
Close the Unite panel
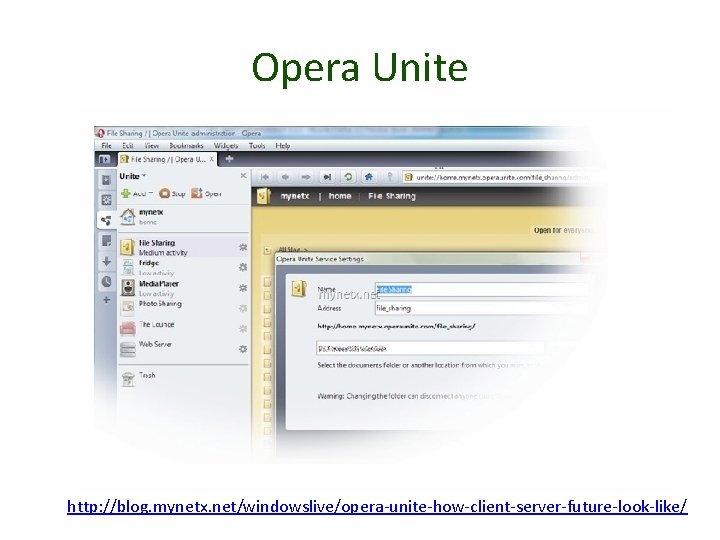pos(243,175)
